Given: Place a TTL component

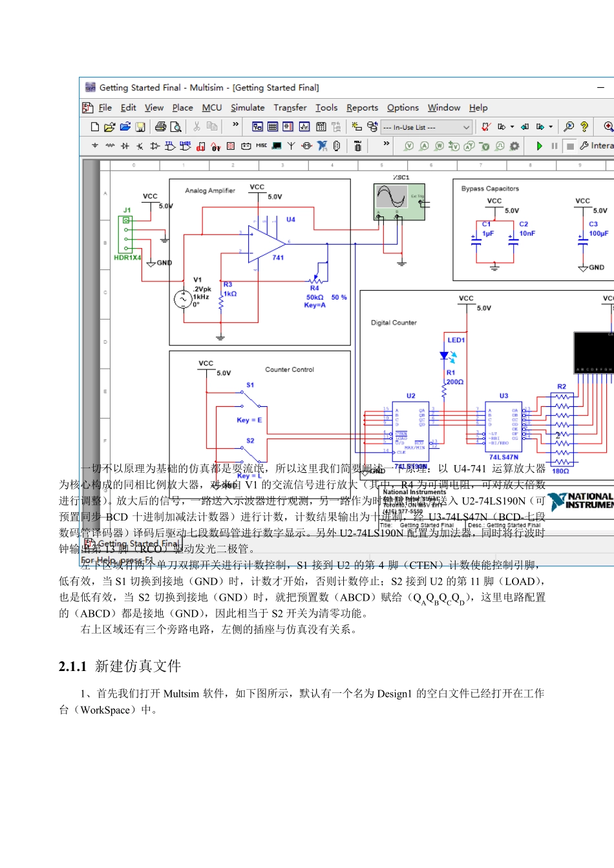Looking at the screenshot, I should coord(170,146).
